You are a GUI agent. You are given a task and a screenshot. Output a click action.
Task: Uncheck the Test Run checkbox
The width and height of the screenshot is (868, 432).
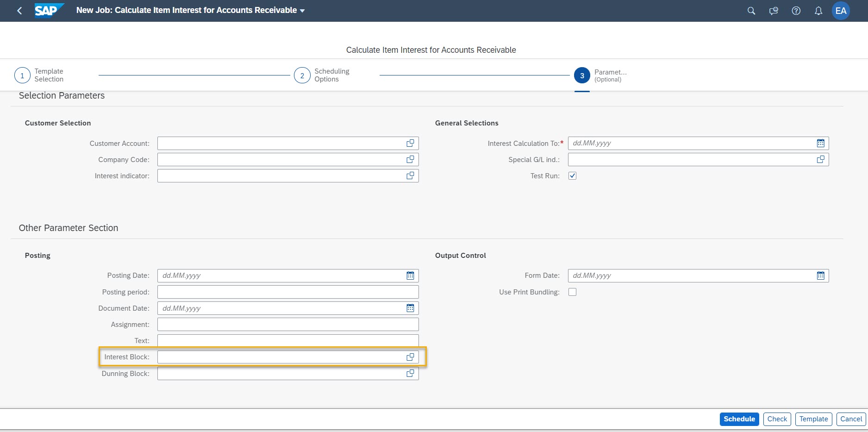pyautogui.click(x=572, y=176)
